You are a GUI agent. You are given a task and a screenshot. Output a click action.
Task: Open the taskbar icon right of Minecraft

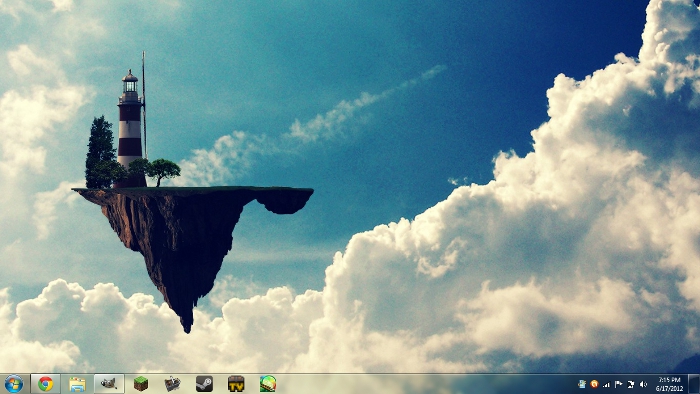tap(172, 384)
